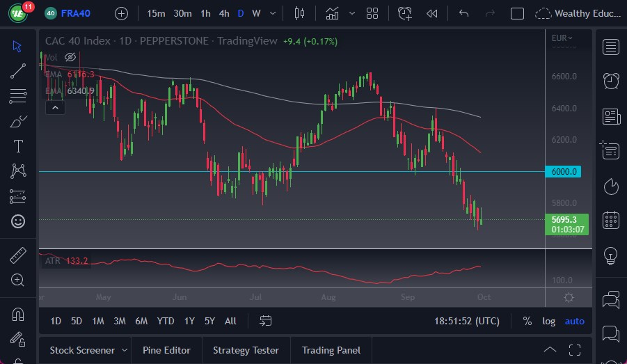Toggle auto scale on price axis
627x364 pixels.
(x=574, y=321)
